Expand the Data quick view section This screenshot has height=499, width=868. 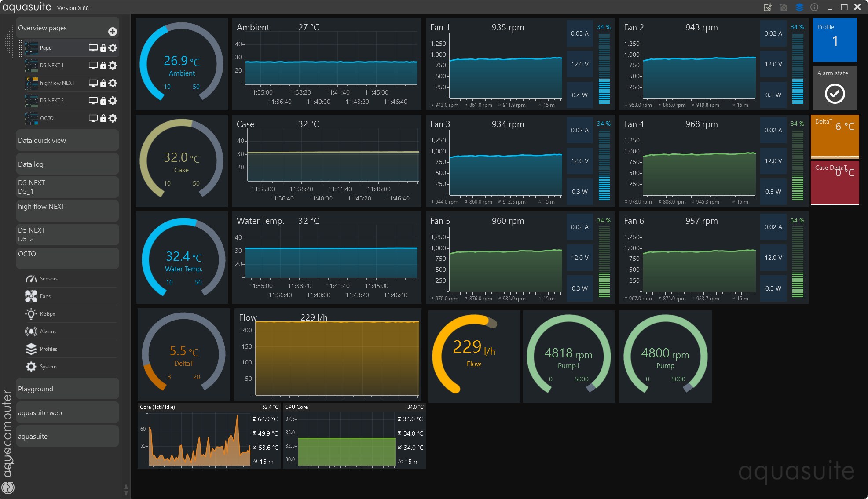[67, 140]
